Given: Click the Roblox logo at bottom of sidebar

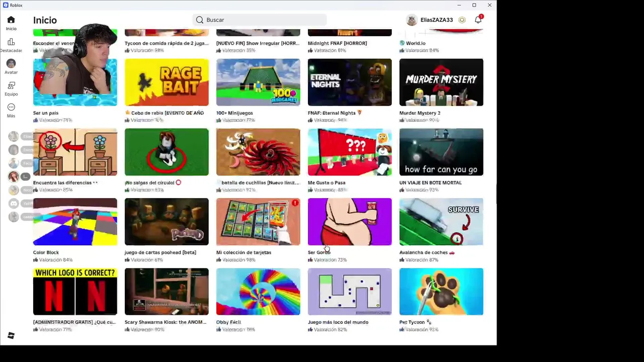Looking at the screenshot, I should [x=11, y=335].
